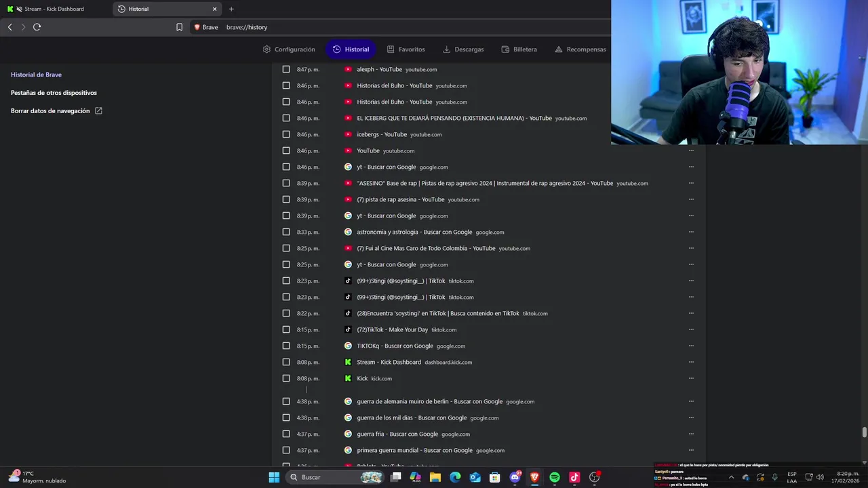Image resolution: width=868 pixels, height=488 pixels.
Task: Go to the Descargas tab
Action: pyautogui.click(x=463, y=49)
